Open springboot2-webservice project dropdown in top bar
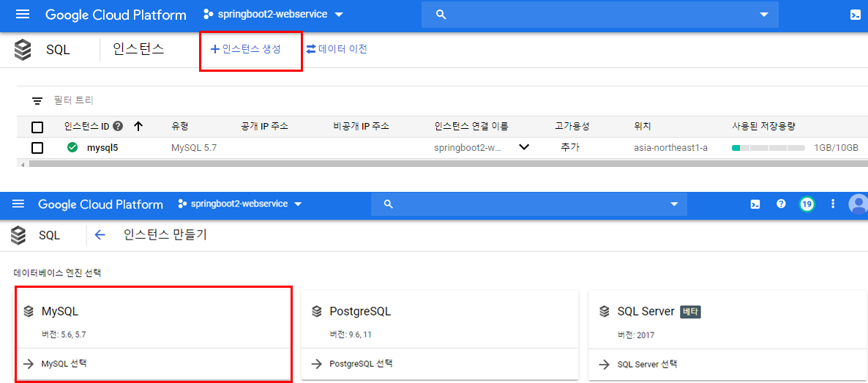This screenshot has height=383, width=868. [274, 14]
